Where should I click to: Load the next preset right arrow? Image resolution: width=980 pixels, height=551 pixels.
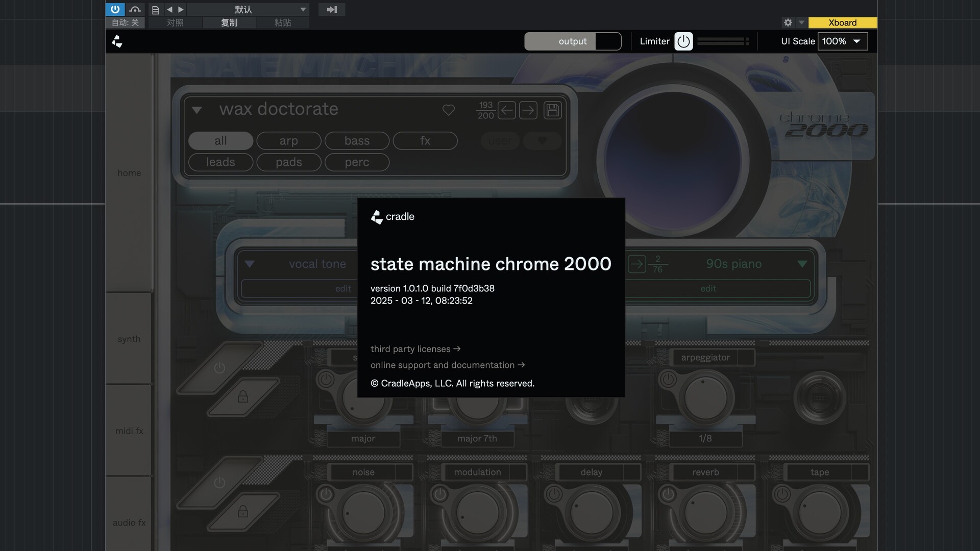528,110
